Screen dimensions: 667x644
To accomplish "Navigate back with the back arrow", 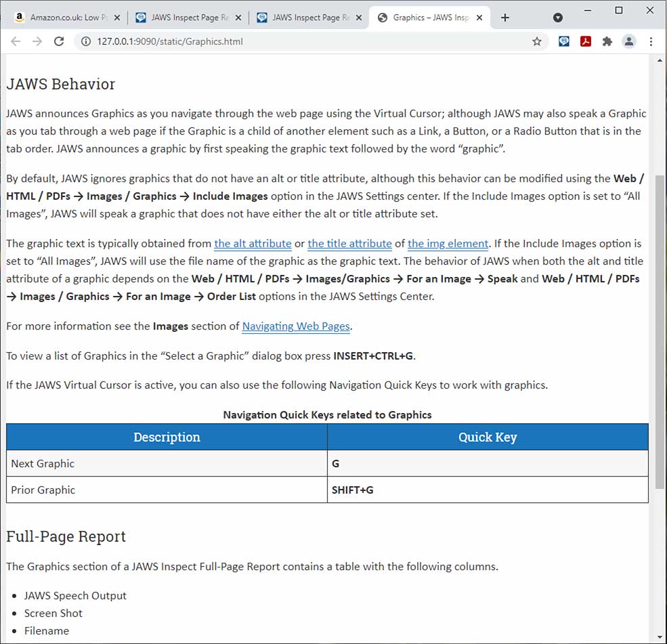I will click(x=16, y=41).
